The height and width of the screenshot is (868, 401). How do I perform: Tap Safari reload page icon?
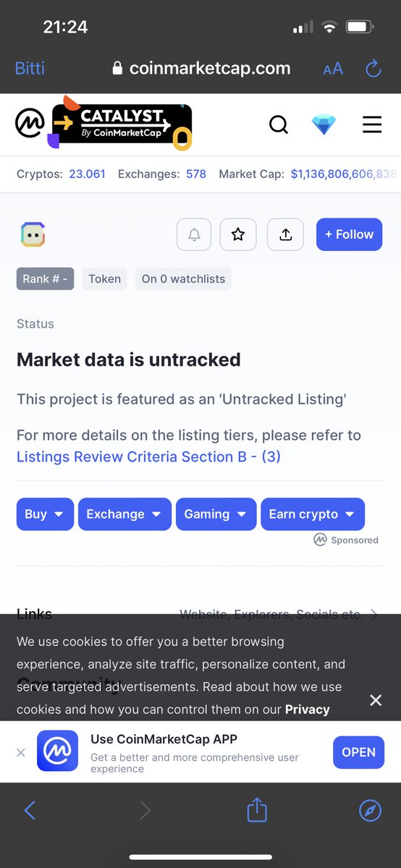tap(373, 69)
